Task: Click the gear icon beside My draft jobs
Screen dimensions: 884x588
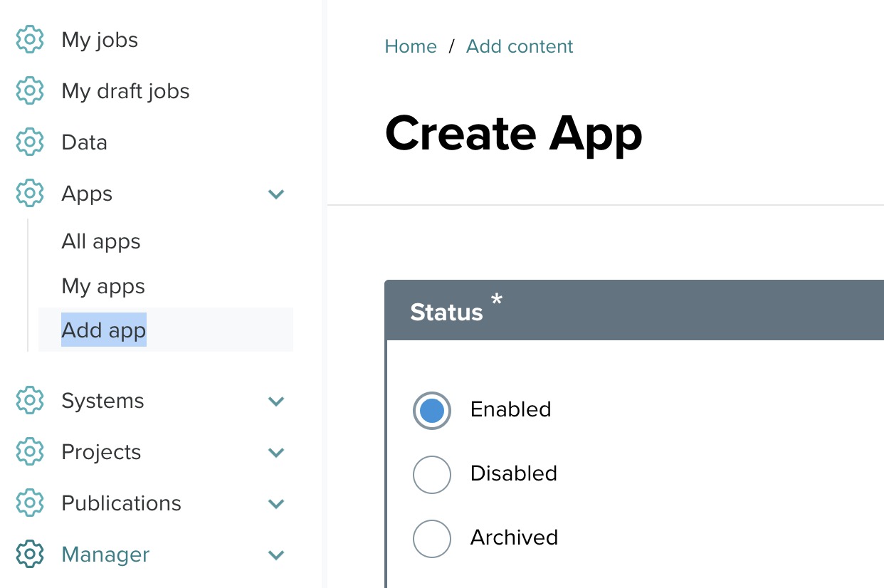Action: [x=30, y=91]
